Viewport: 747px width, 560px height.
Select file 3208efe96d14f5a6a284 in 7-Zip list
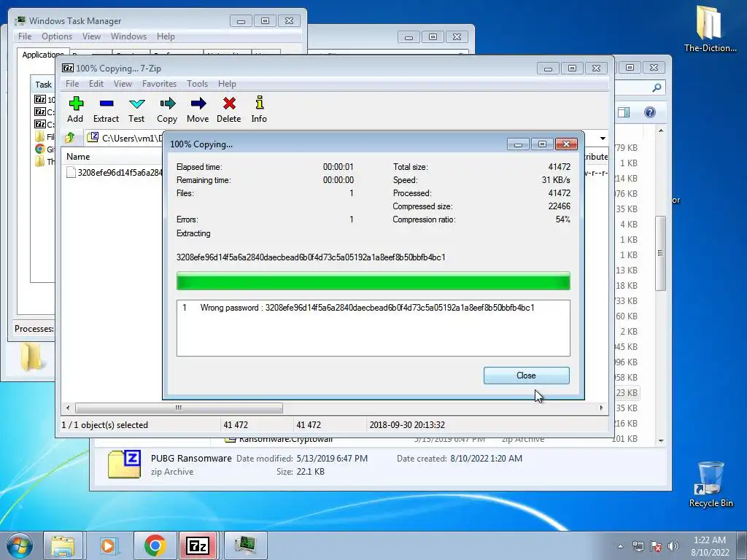coord(115,172)
